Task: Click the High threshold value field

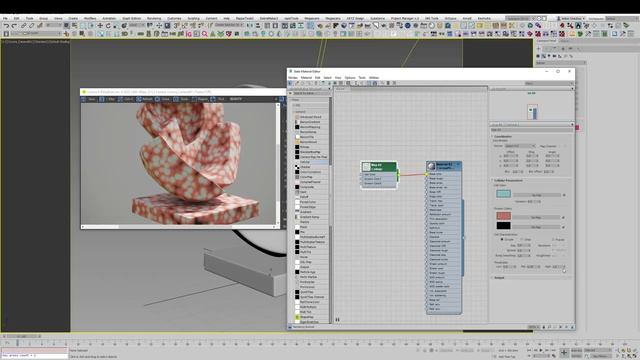Action: 557,267
